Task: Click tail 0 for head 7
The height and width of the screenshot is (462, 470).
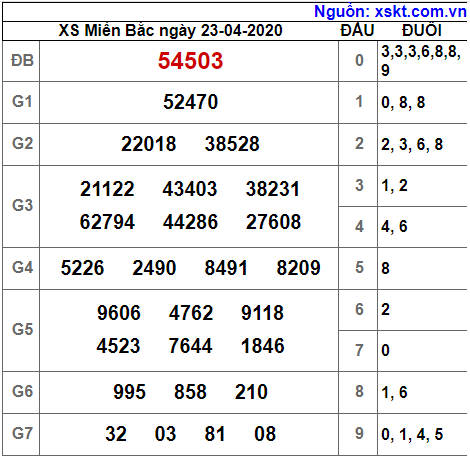Action: (x=385, y=351)
